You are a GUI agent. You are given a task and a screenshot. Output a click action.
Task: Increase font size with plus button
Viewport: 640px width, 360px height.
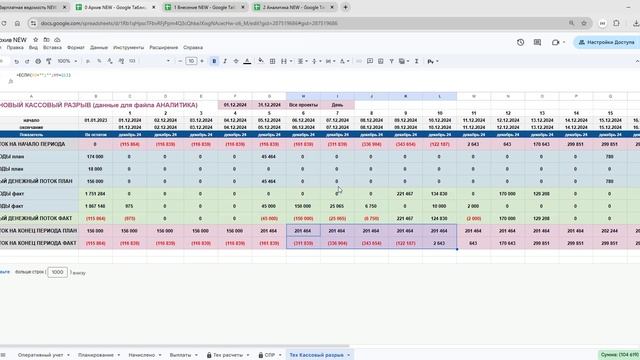point(202,61)
